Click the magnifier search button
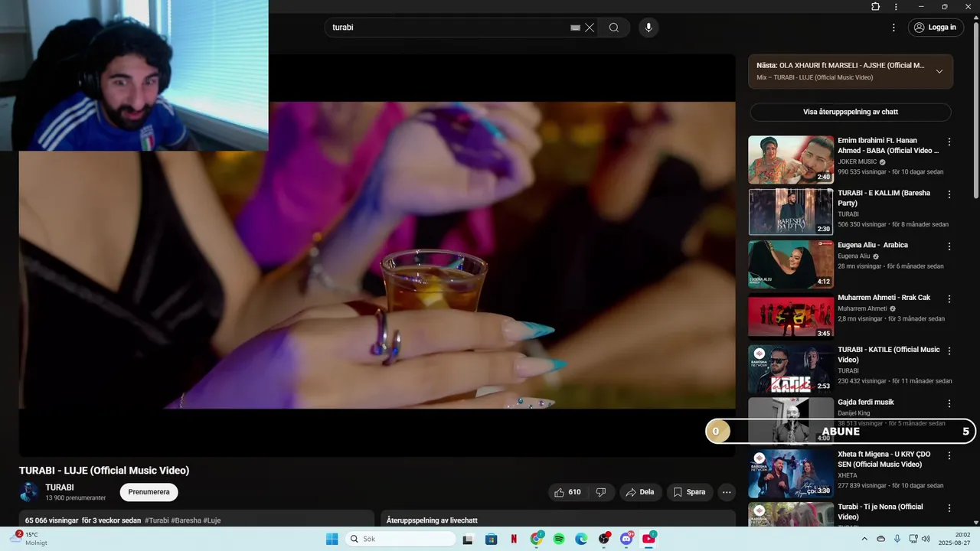980x551 pixels. (x=614, y=28)
